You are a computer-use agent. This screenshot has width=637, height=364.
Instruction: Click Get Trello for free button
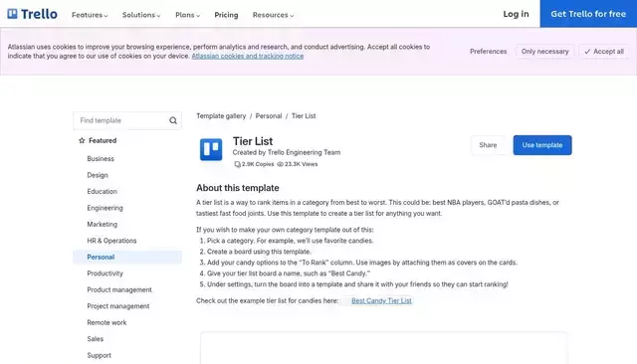(588, 14)
